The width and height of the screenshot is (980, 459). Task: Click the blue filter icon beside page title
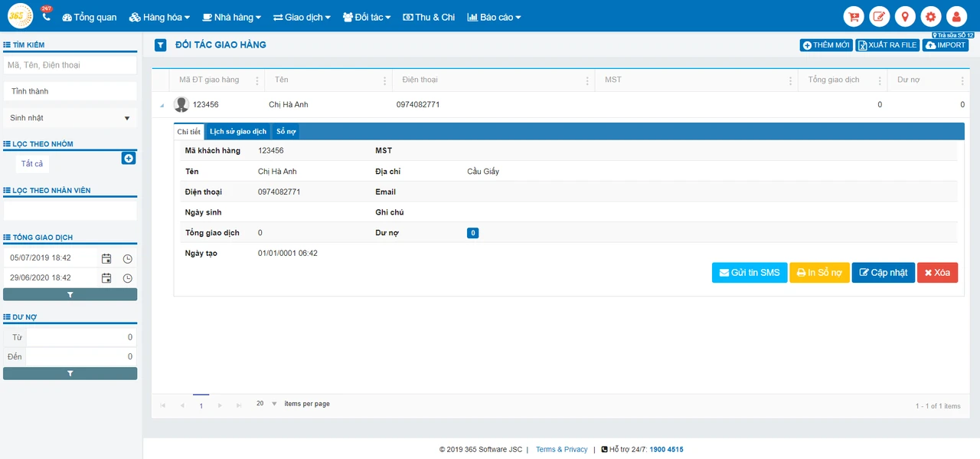click(x=160, y=45)
